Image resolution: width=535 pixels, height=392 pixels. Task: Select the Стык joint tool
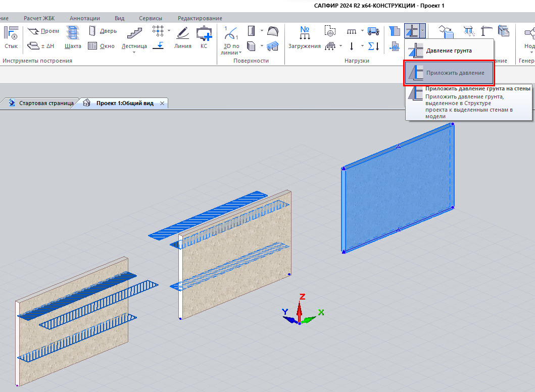(11, 37)
